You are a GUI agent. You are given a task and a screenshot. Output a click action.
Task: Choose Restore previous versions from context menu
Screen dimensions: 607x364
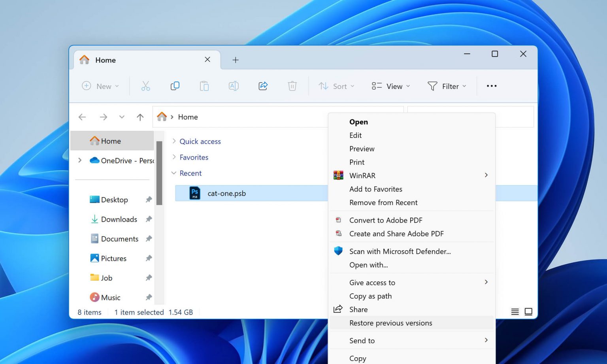tap(390, 323)
